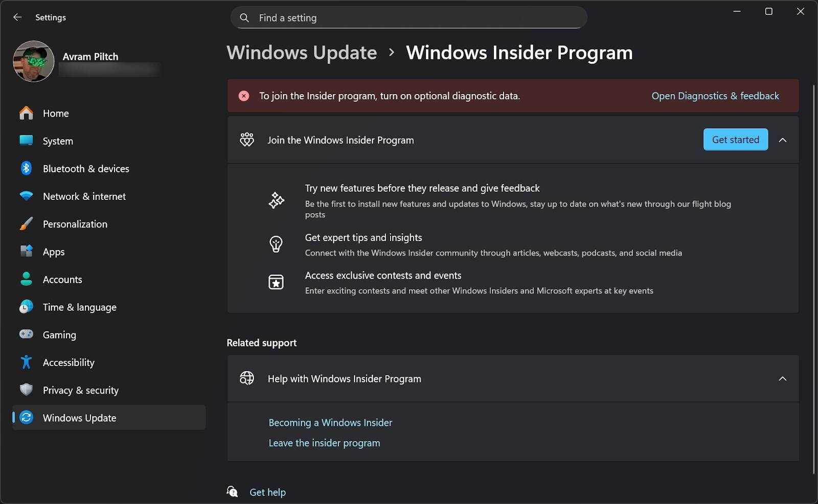Click the Home icon in sidebar

click(x=26, y=113)
